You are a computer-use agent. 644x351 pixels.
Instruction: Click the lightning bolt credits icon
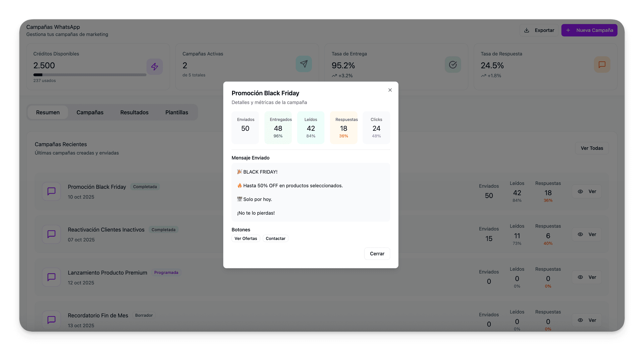155,67
